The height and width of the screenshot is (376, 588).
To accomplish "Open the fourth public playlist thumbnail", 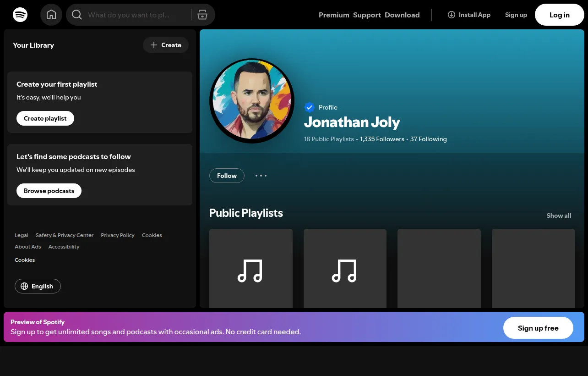I will [x=534, y=269].
